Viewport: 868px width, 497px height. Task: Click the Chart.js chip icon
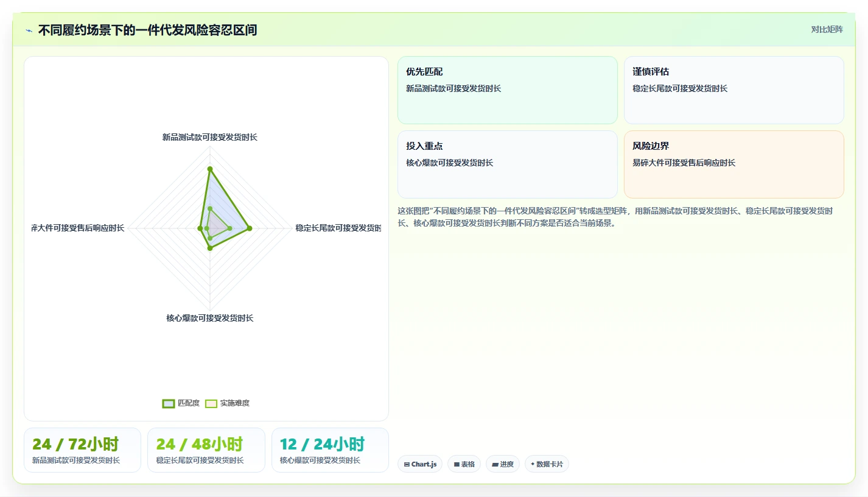407,464
